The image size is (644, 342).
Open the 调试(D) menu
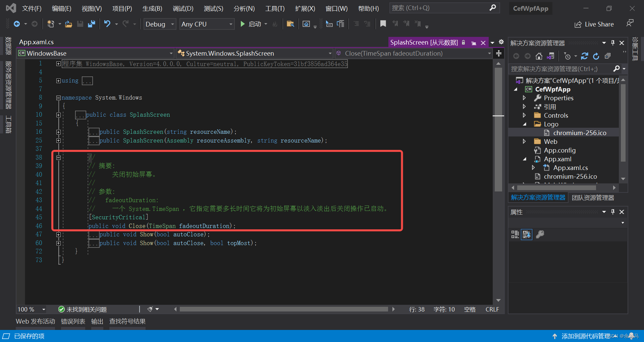[x=183, y=8]
